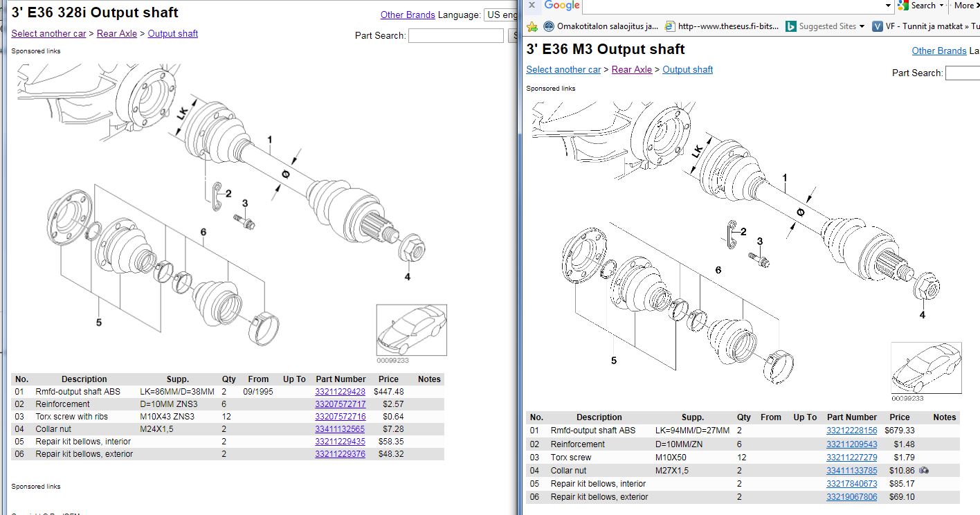Viewport: 980px width, 515px height.
Task: Click the Google toolbar search input field
Action: 734,6
